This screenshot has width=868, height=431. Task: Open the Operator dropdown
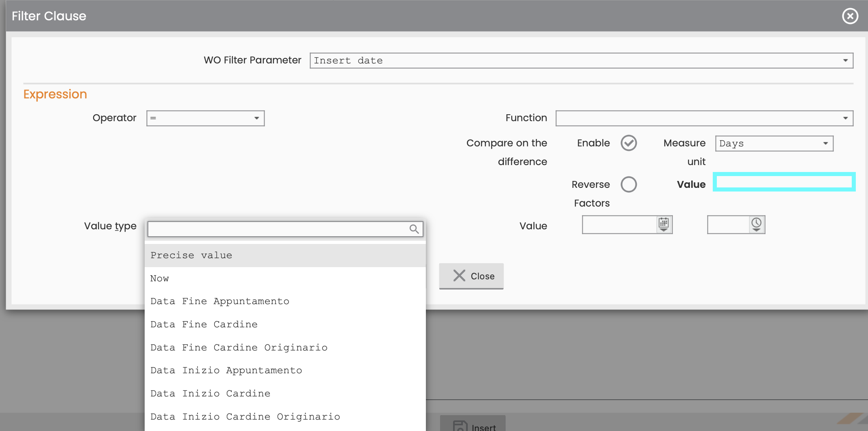click(x=206, y=118)
